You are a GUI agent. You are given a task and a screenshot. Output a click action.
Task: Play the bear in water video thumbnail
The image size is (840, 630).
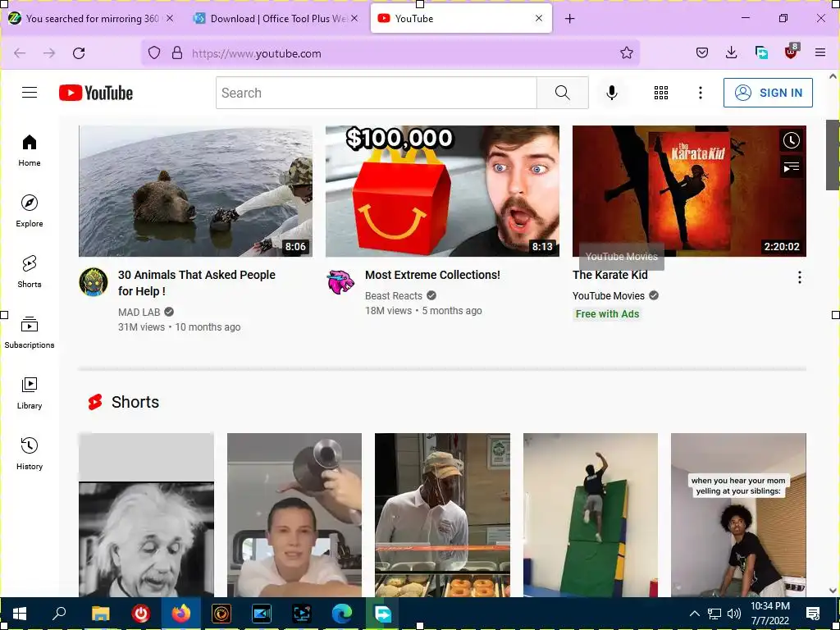coord(195,190)
